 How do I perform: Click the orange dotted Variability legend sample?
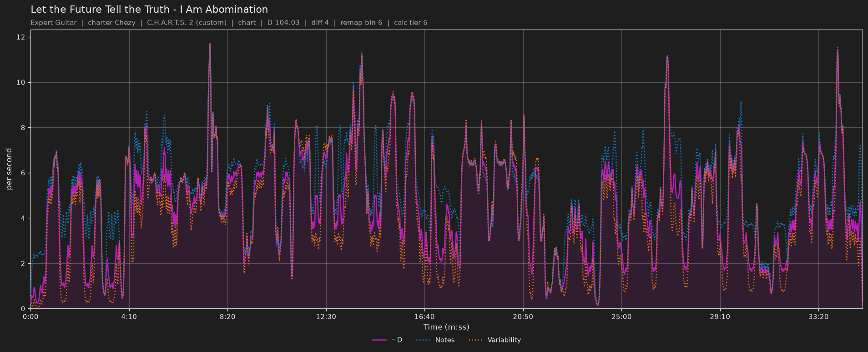pos(476,340)
